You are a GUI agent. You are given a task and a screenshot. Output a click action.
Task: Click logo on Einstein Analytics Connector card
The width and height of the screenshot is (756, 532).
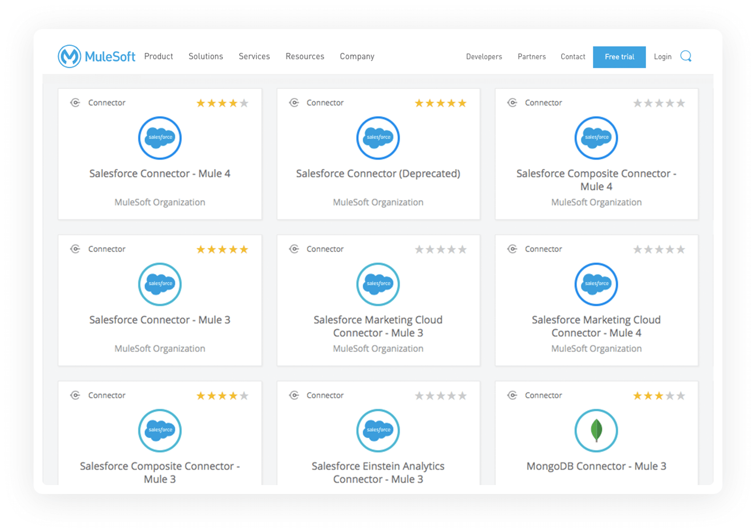click(378, 430)
